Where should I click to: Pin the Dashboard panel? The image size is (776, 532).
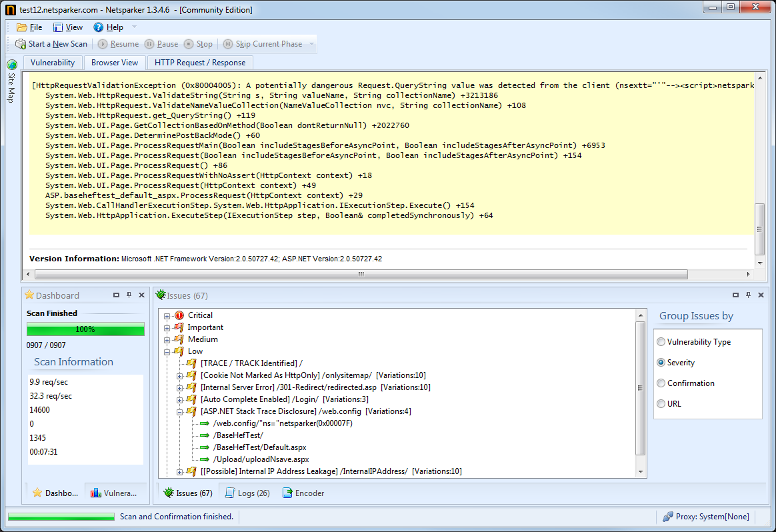[x=129, y=295]
